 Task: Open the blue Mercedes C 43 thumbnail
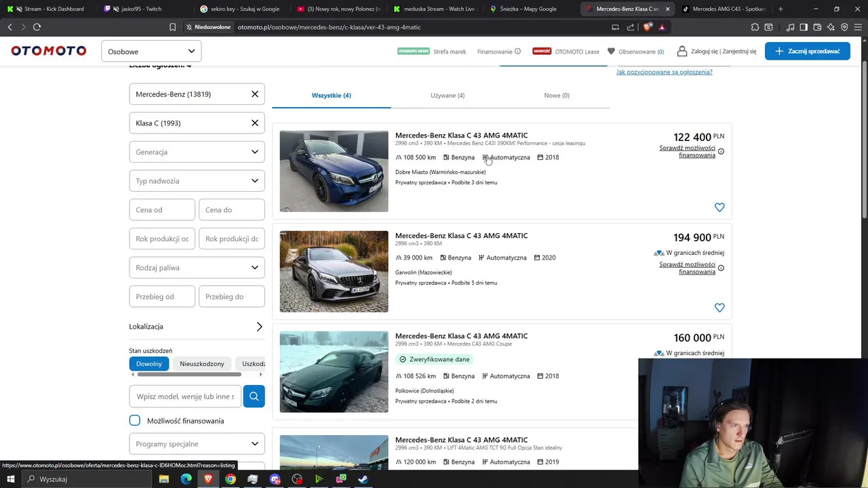tap(334, 171)
